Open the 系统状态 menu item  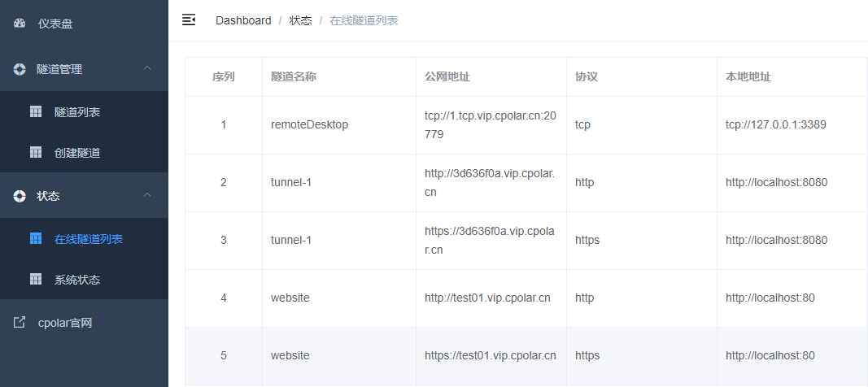coord(84,279)
